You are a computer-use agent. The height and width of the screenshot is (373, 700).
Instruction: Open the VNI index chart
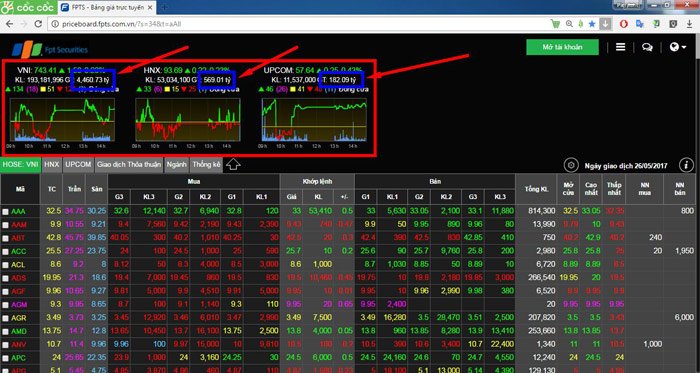tap(62, 120)
